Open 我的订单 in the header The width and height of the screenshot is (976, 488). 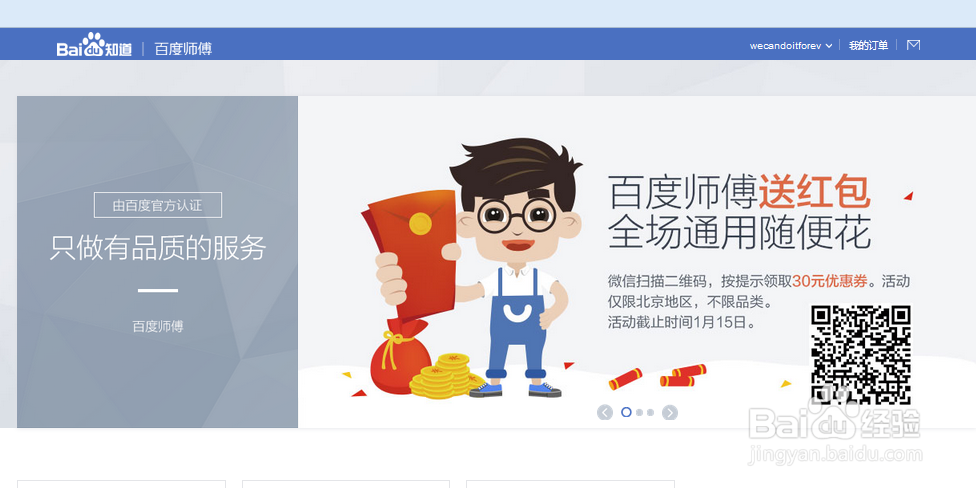[868, 45]
